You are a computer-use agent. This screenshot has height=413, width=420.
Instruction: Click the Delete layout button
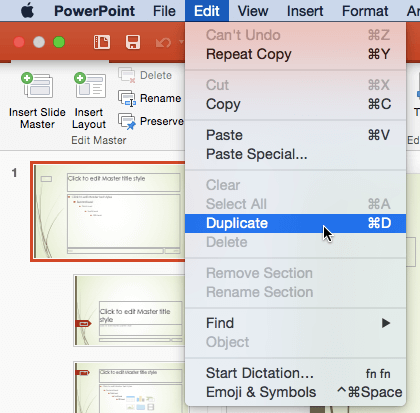coord(145,75)
